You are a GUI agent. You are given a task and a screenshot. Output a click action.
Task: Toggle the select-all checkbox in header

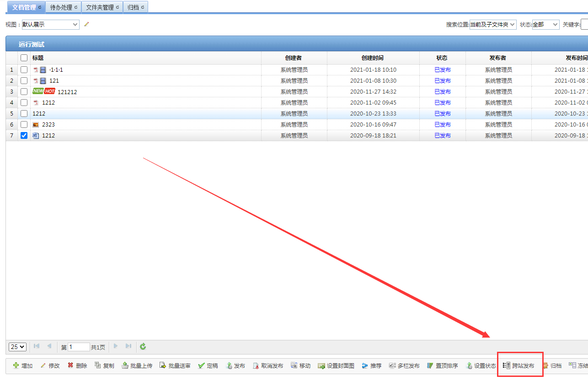click(24, 58)
